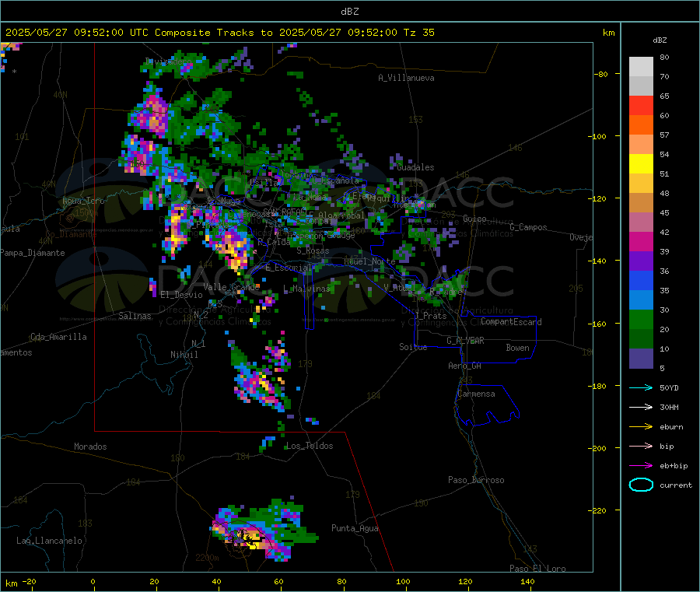Click the 'Bowen' map label

click(x=517, y=348)
